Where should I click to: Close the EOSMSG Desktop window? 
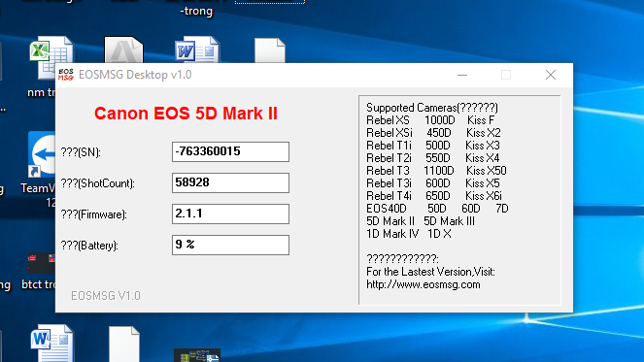coord(551,75)
